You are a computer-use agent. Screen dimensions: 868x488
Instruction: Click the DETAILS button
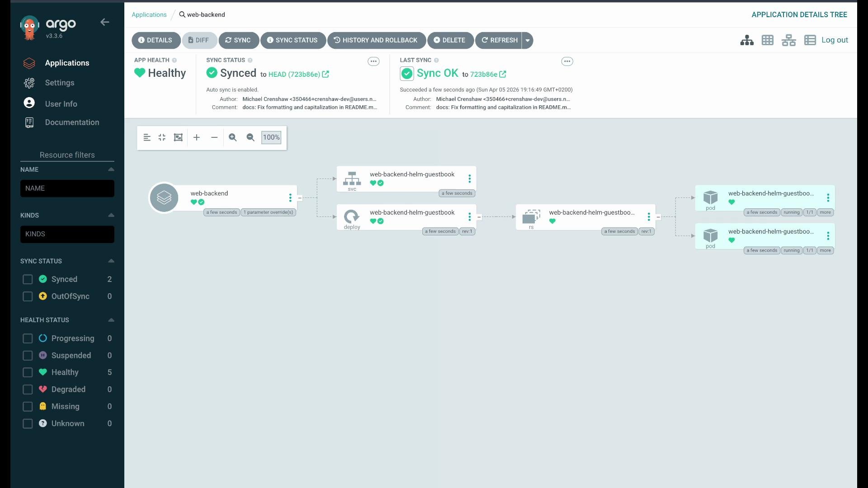156,40
